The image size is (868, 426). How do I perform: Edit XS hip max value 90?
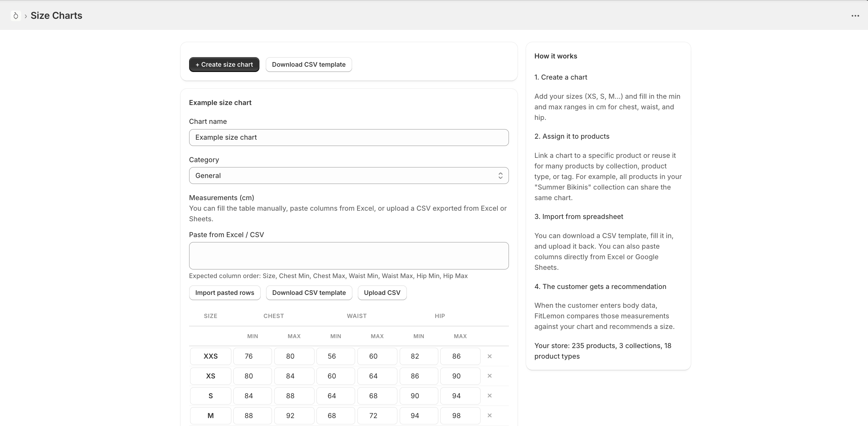click(460, 376)
